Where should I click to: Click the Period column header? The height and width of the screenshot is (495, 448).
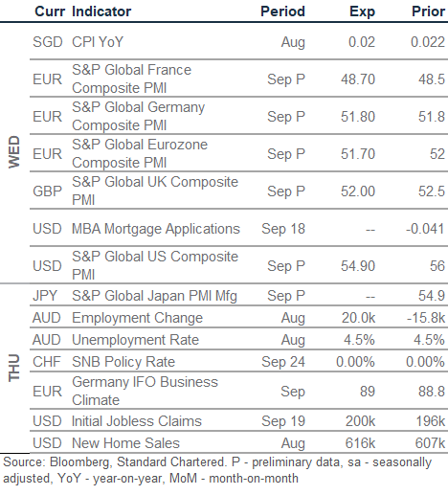[282, 11]
